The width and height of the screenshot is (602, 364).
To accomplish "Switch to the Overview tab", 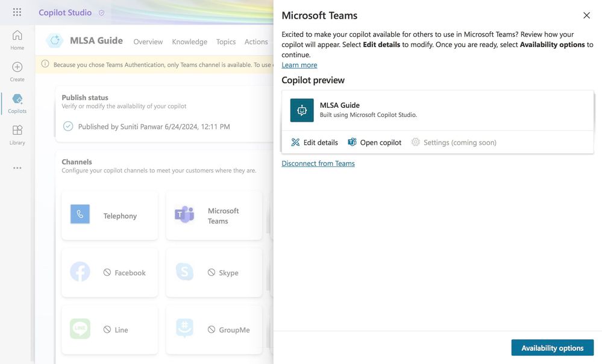I will tap(148, 42).
